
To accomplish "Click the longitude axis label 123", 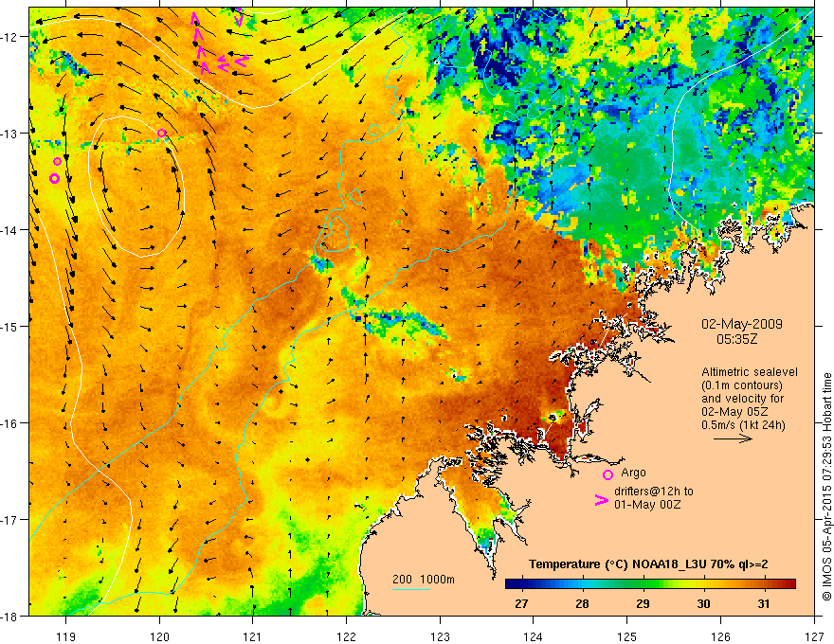I will point(440,636).
